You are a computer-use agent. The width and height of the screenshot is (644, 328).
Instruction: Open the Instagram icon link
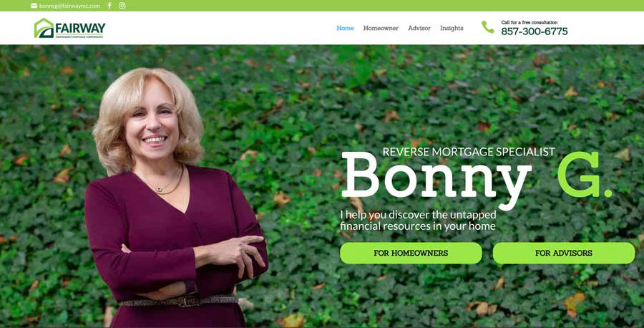tap(122, 6)
